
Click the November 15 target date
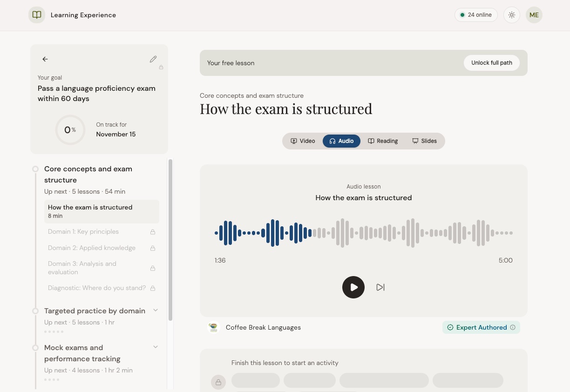pos(116,134)
